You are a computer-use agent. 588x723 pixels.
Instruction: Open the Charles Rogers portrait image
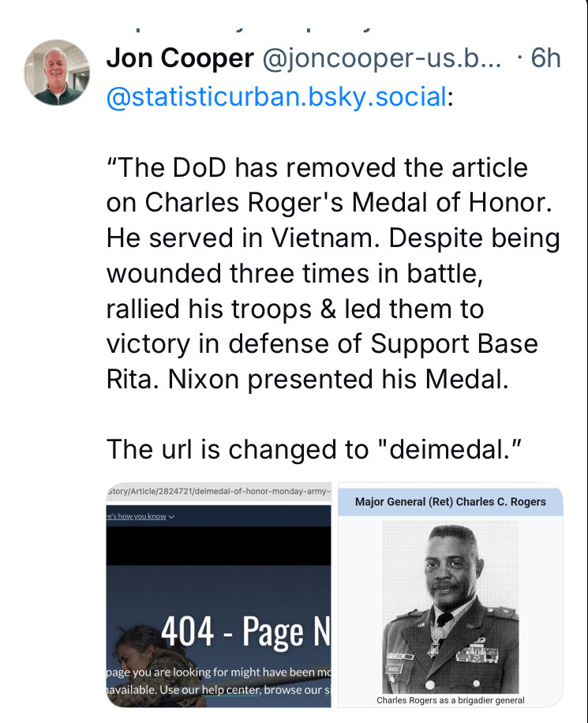click(x=450, y=606)
